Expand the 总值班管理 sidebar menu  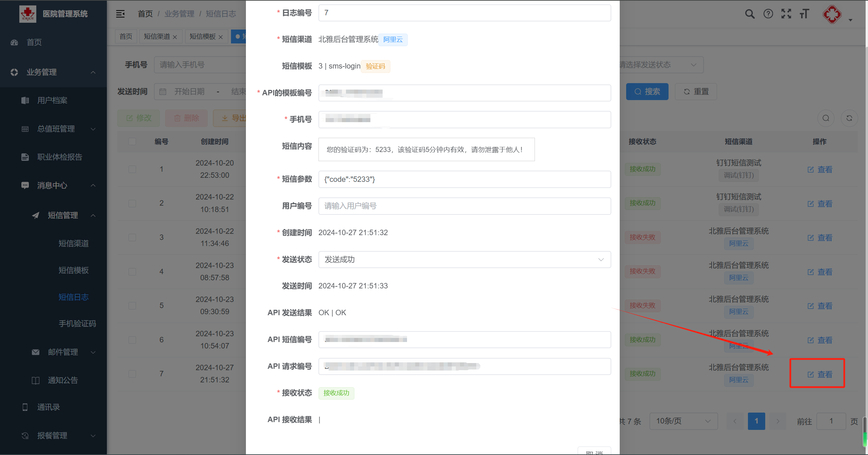(x=56, y=129)
